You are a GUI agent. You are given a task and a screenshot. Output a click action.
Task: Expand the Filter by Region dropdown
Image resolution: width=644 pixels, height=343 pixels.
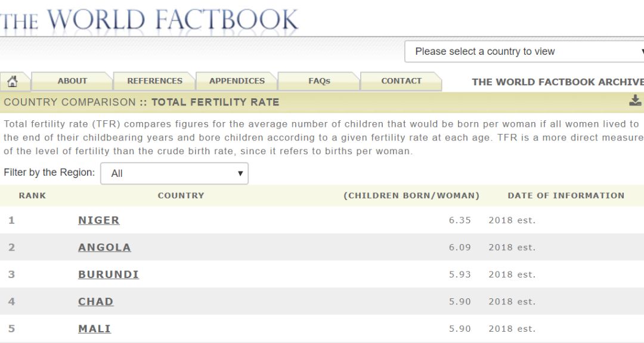pyautogui.click(x=175, y=173)
